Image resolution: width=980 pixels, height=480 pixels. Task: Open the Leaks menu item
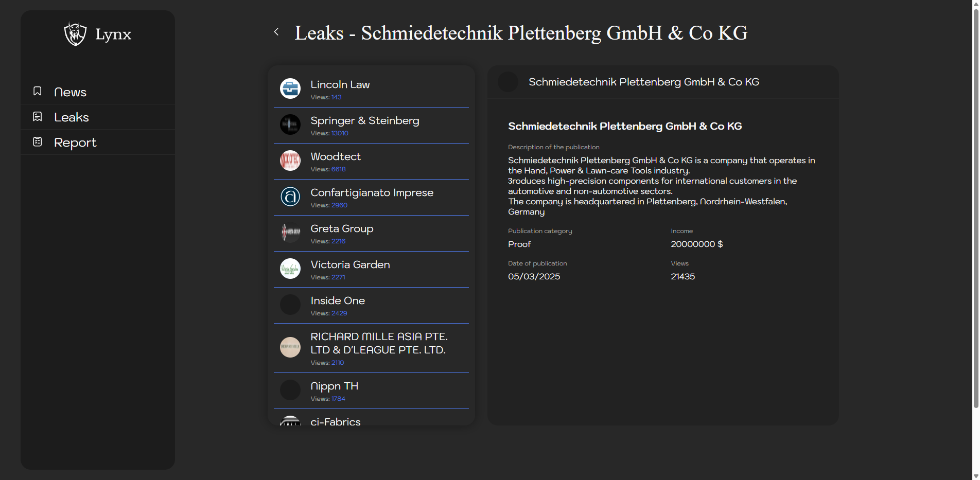(71, 117)
